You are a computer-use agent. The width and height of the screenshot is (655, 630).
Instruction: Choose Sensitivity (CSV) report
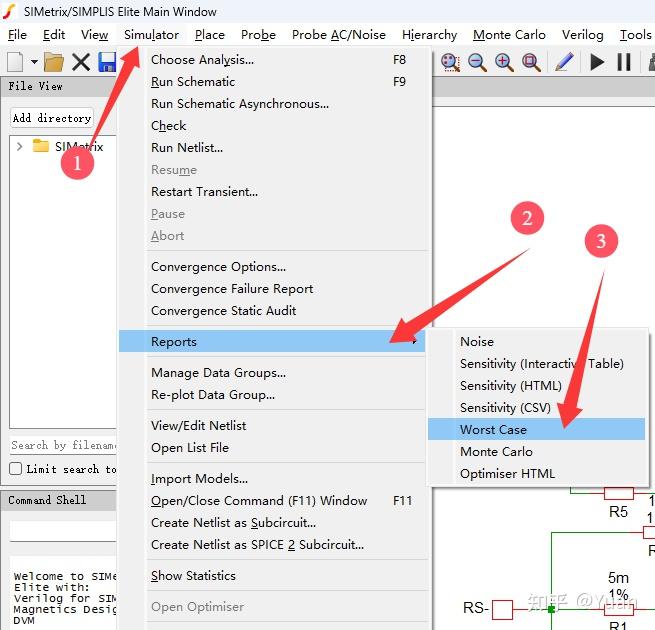point(537,408)
